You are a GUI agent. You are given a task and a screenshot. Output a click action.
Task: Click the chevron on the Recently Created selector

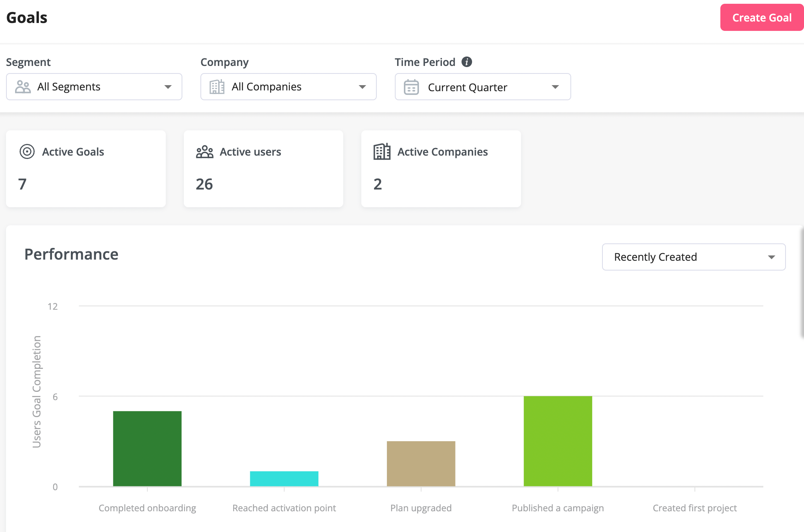tap(772, 257)
